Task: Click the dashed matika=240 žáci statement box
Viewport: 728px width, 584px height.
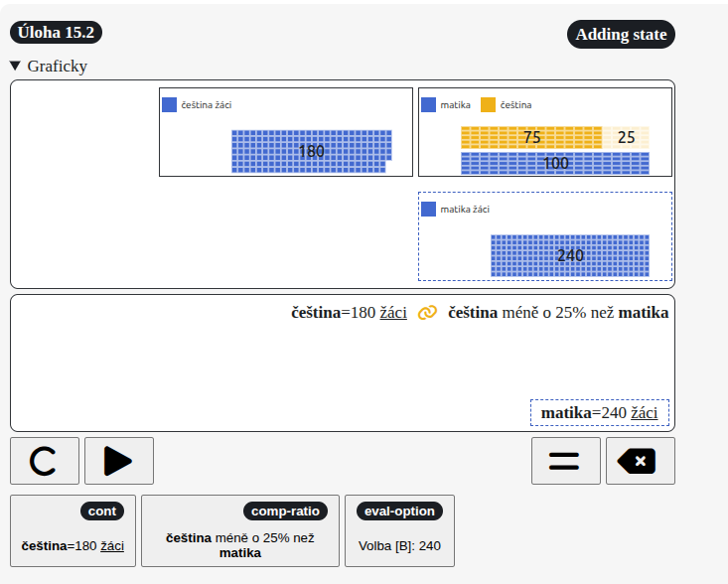Action: [599, 413]
